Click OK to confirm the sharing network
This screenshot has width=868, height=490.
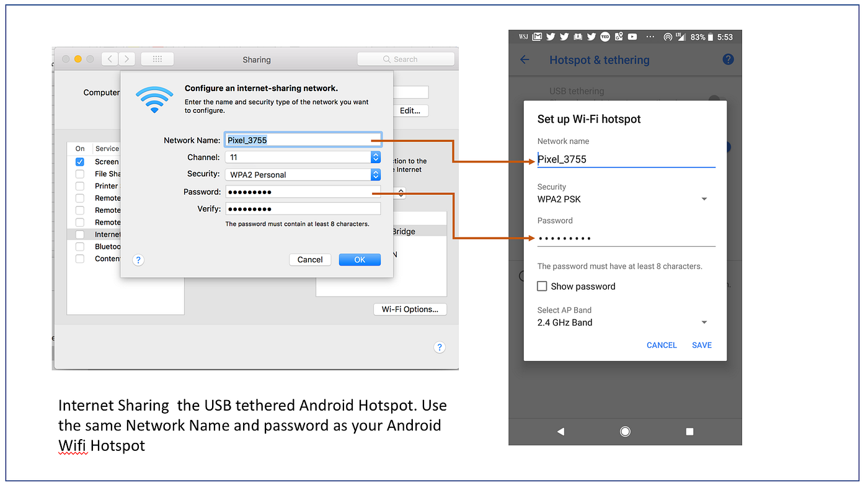(360, 259)
